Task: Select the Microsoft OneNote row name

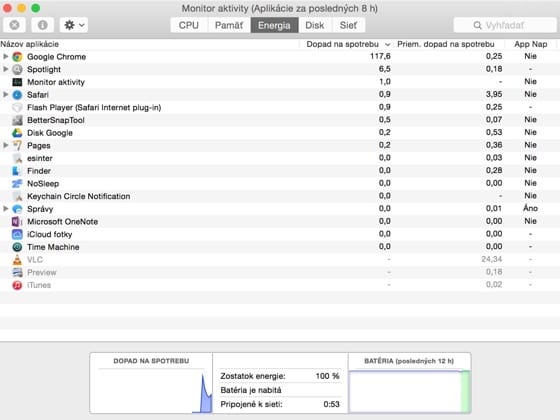Action: (62, 222)
